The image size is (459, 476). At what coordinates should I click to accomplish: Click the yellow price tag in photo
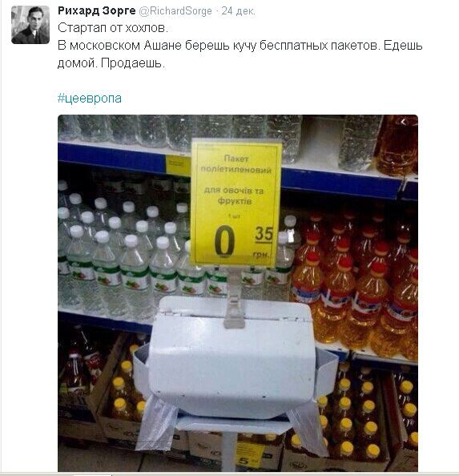click(x=236, y=203)
